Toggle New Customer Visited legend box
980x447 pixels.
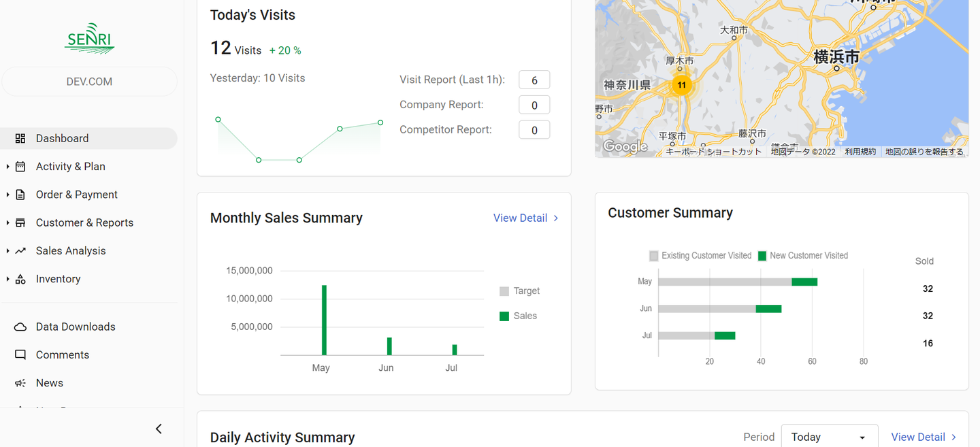[x=762, y=256]
